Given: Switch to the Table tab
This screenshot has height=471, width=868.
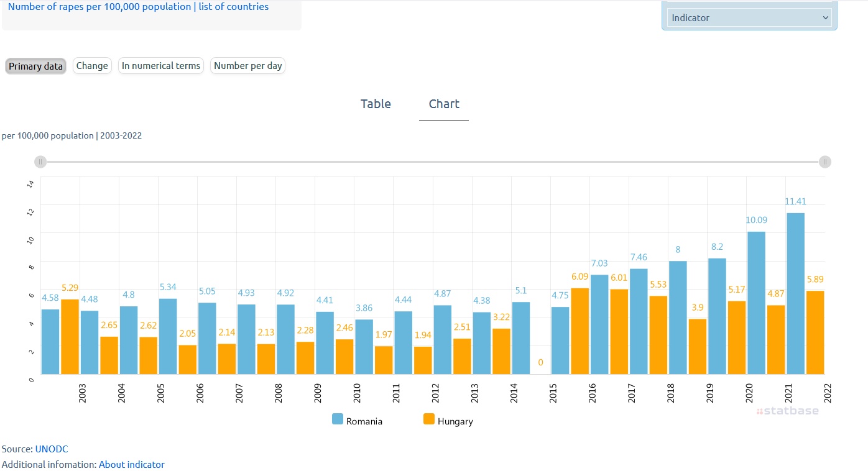Looking at the screenshot, I should 376,104.
